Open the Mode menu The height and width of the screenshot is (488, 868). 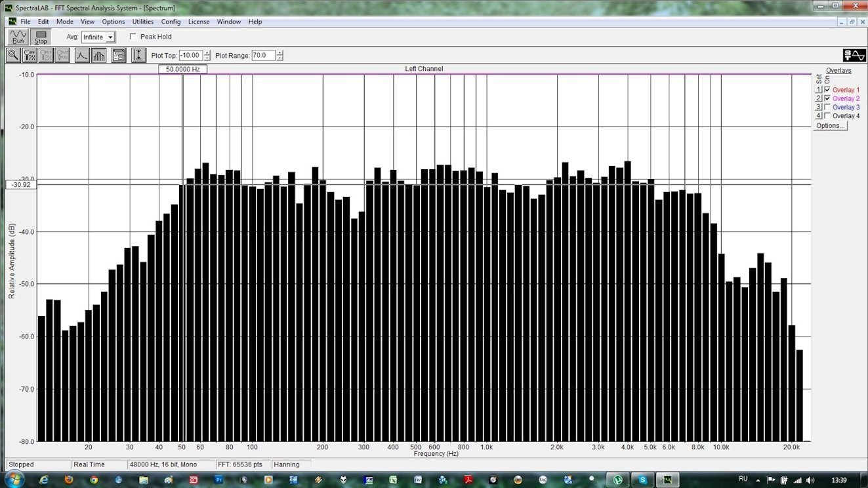(65, 22)
